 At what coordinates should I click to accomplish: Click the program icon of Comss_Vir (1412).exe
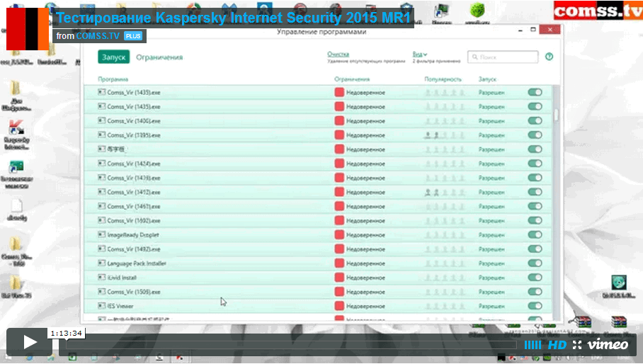click(102, 192)
